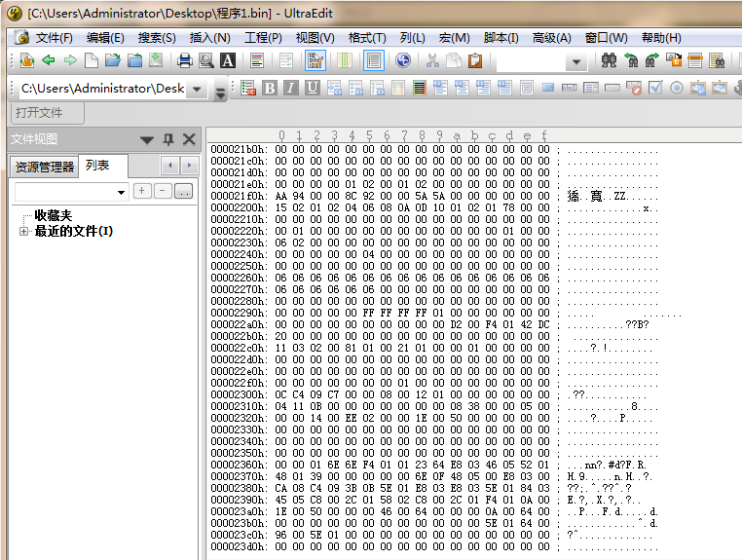Click the HTML text field abc icon
The width and height of the screenshot is (742, 560).
[x=570, y=88]
